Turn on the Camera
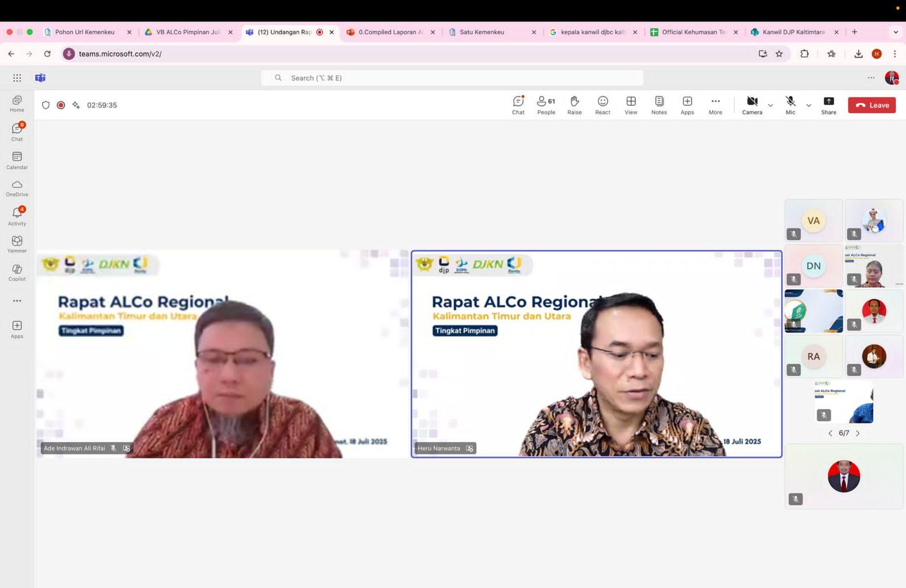906x588 pixels. [x=752, y=105]
